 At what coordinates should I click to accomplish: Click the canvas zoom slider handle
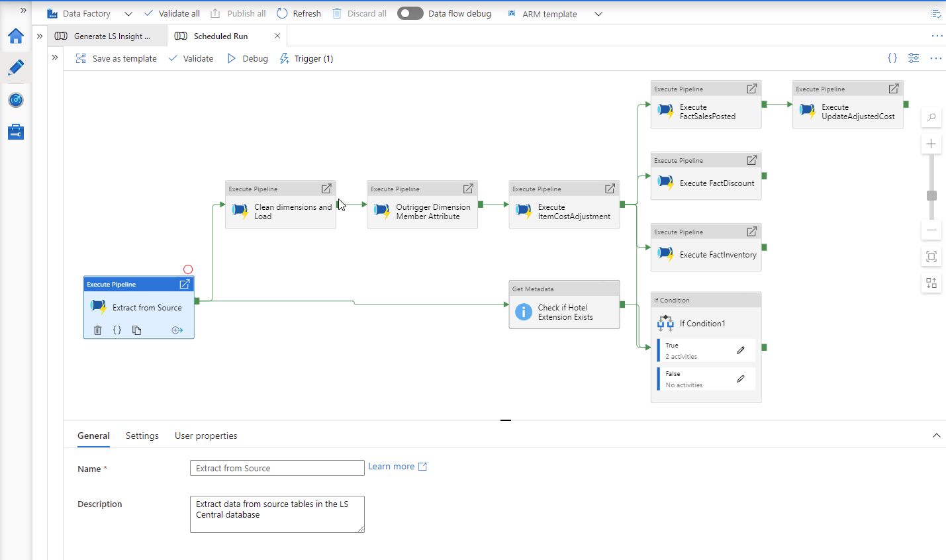pos(931,195)
